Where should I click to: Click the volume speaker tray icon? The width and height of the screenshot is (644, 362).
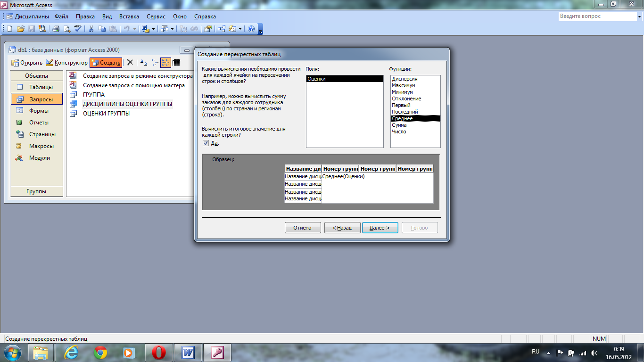pos(594,352)
